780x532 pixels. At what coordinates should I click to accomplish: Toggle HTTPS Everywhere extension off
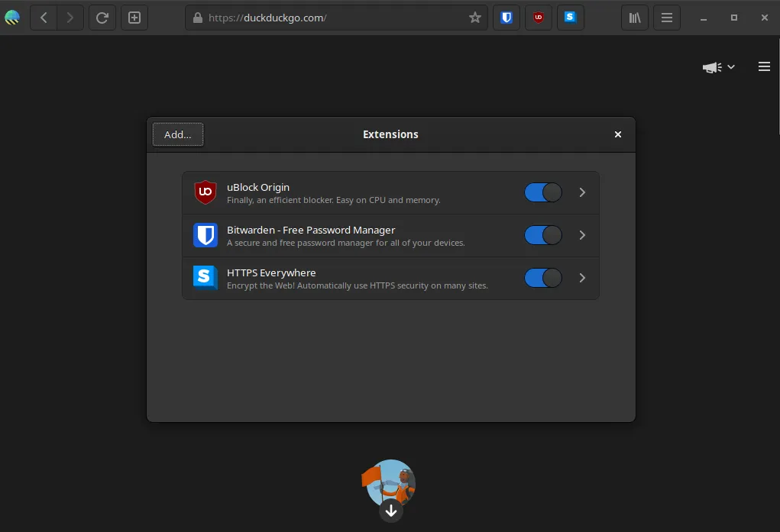[543, 278]
